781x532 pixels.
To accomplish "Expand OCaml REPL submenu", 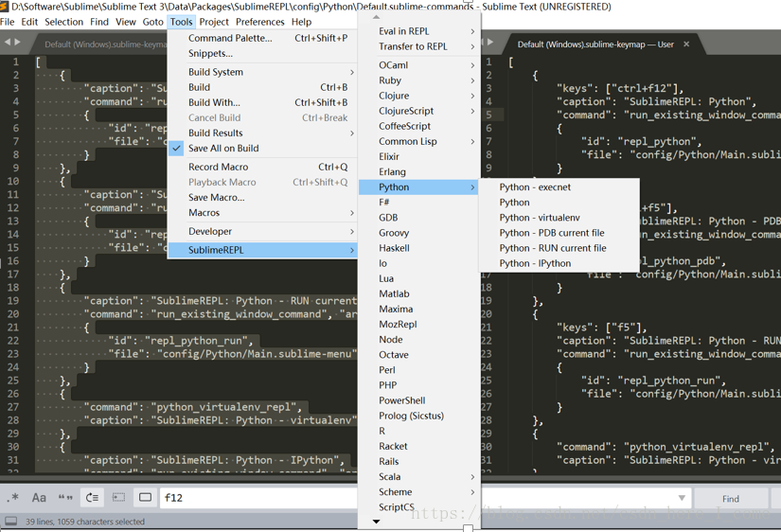I will tap(418, 65).
